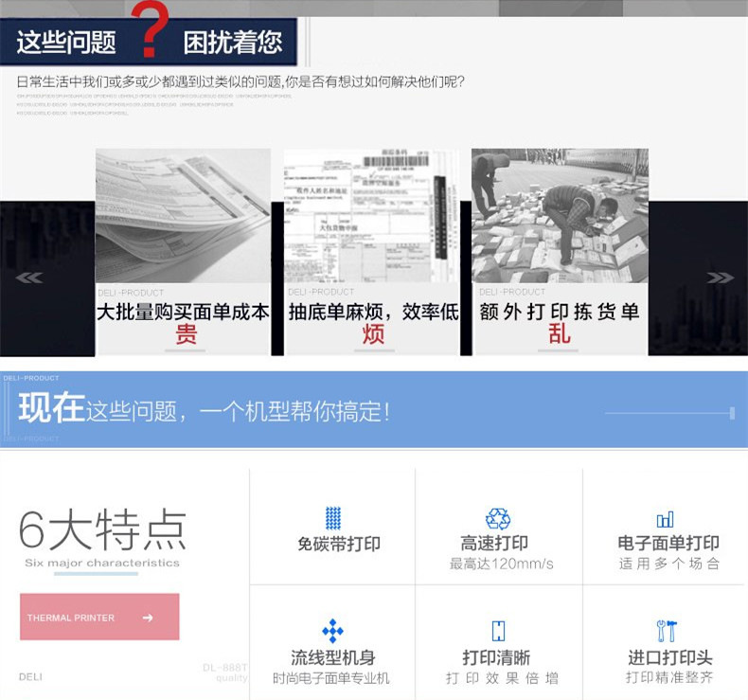Click the red 贵 character
The width and height of the screenshot is (748, 700).
tap(186, 333)
